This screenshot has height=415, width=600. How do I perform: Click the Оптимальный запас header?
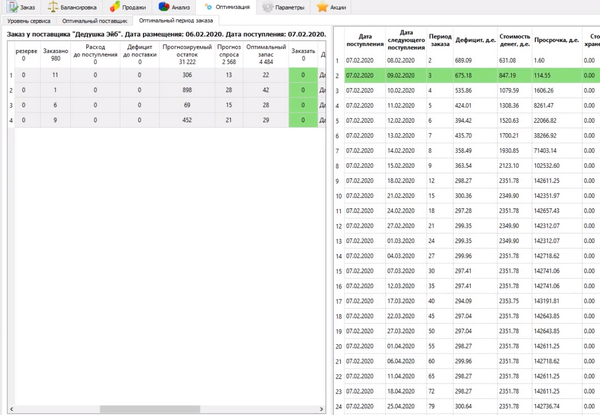pos(266,54)
